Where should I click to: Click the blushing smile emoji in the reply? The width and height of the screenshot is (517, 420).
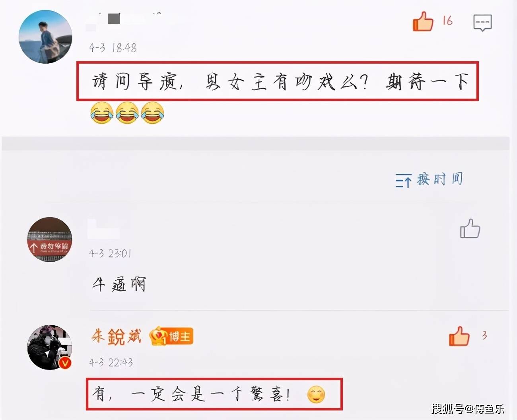click(x=316, y=395)
